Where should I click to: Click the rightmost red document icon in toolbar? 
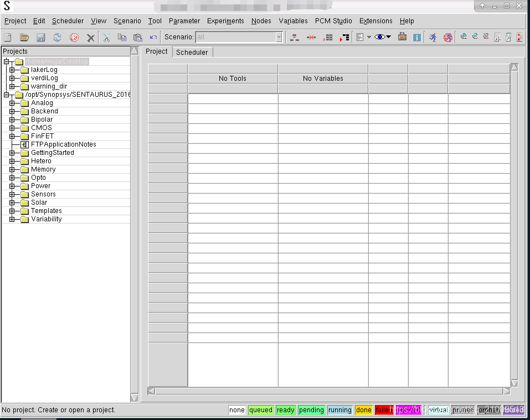[x=519, y=37]
